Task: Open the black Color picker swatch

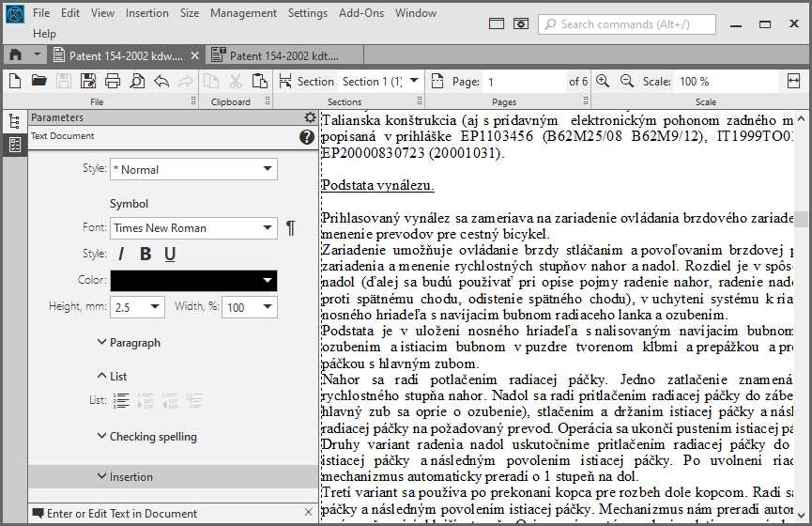Action: pos(193,280)
